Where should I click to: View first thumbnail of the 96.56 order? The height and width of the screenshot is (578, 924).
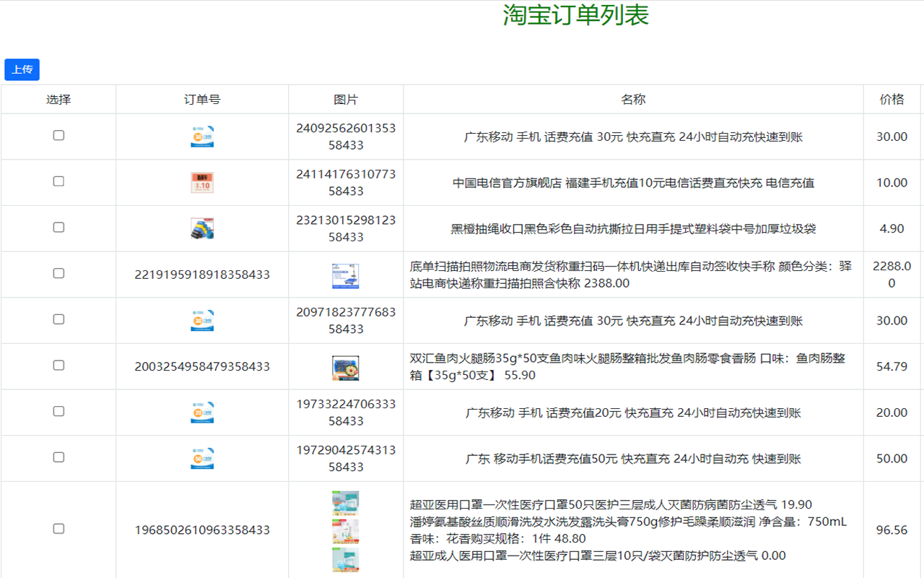(346, 503)
